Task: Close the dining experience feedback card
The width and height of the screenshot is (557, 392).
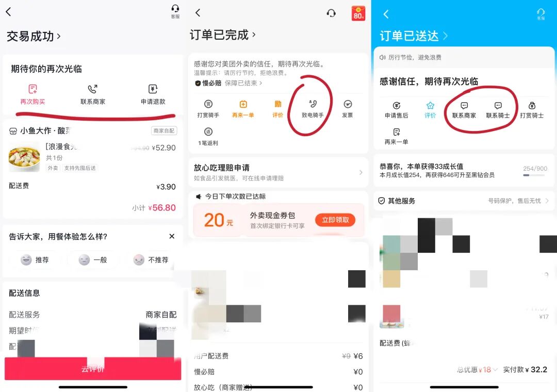Action: click(x=172, y=236)
